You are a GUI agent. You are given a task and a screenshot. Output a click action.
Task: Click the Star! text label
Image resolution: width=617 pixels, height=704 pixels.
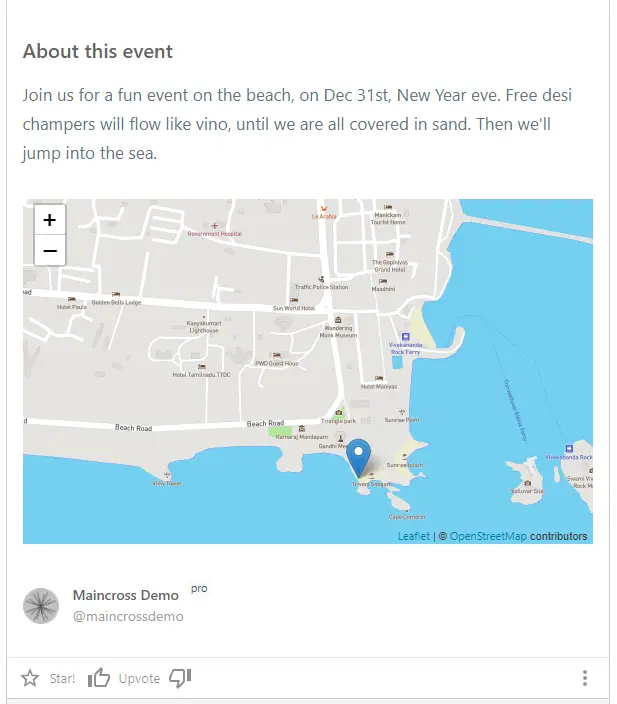62,678
